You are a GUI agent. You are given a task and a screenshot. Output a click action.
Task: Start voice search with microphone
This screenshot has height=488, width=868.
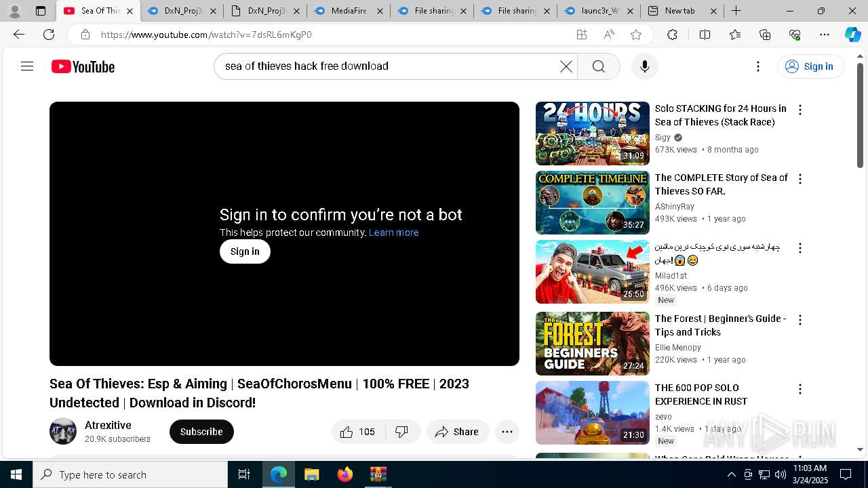(x=645, y=66)
